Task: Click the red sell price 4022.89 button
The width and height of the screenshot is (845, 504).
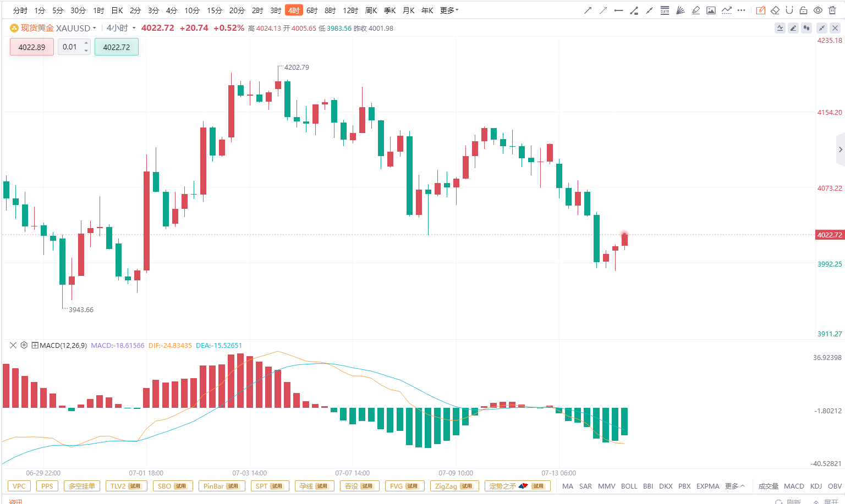Action: [32, 47]
